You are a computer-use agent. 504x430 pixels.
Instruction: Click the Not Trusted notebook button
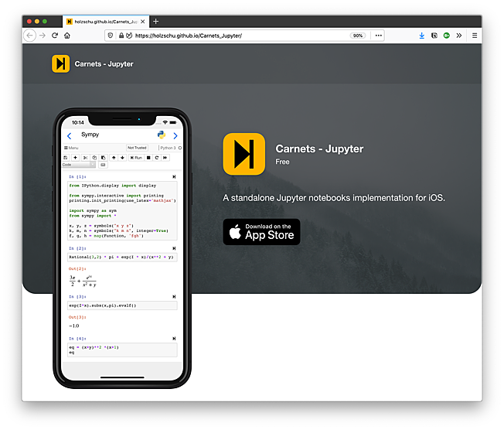point(137,148)
